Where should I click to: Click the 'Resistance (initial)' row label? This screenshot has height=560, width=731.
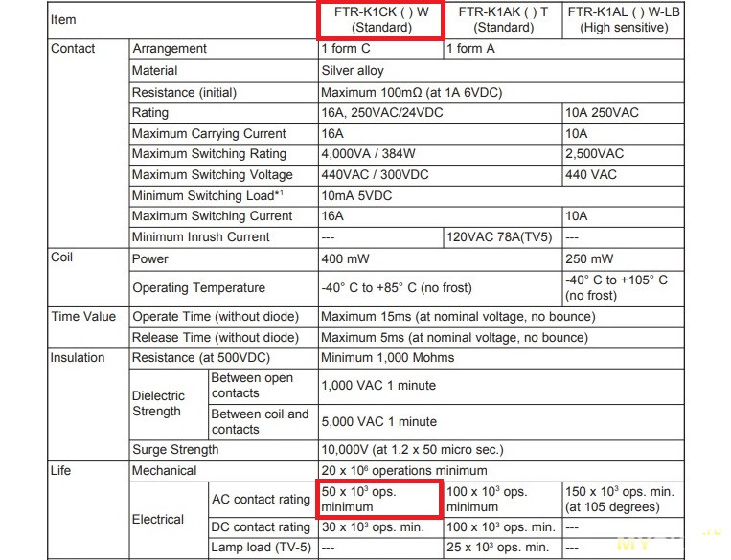pos(223,92)
